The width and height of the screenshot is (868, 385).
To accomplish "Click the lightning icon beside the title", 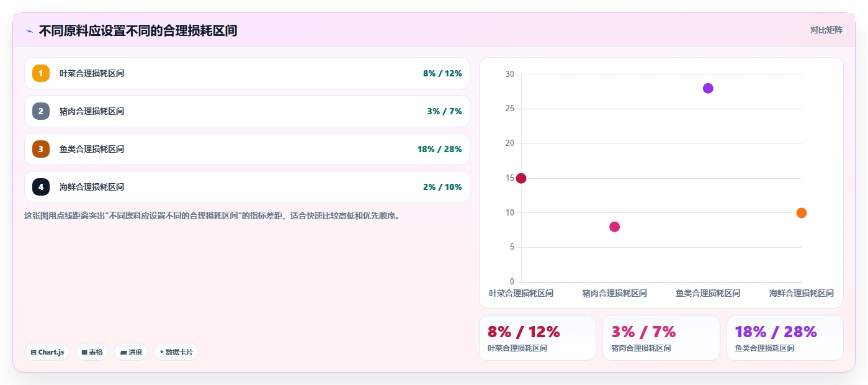I will pyautogui.click(x=29, y=31).
